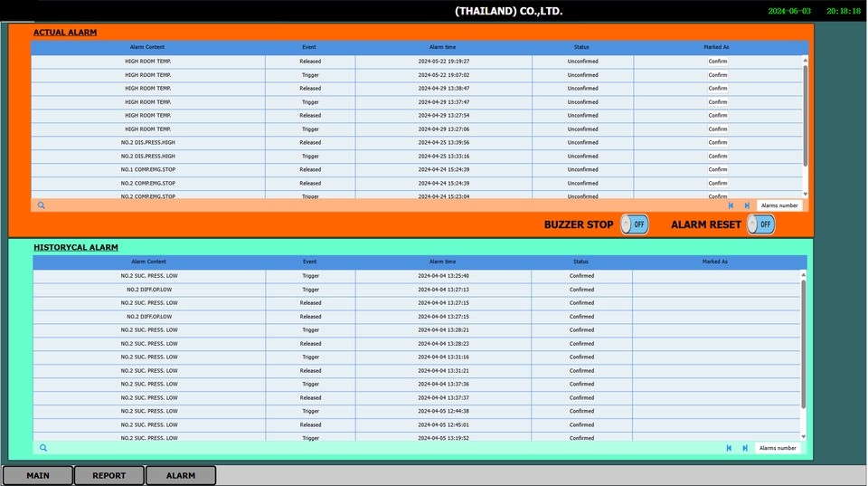
Task: Click Actual Alarm vertical scrollbar
Action: click(805, 115)
